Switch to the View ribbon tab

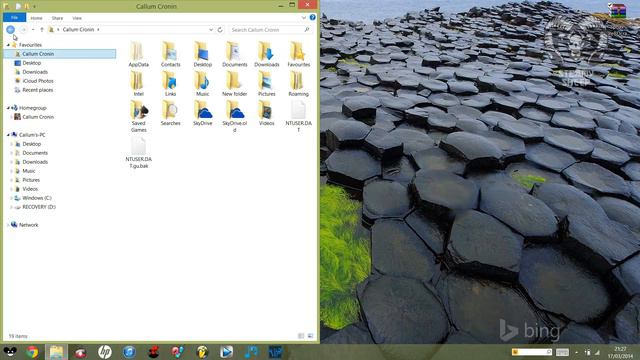[x=77, y=18]
